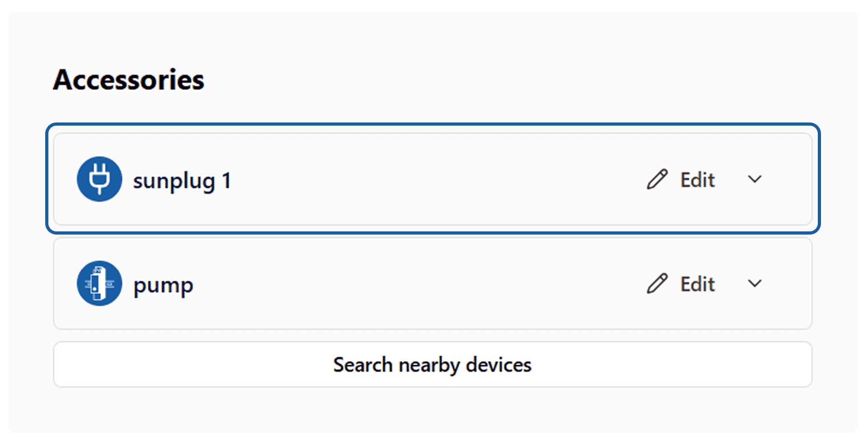Image resolution: width=868 pixels, height=442 pixels.
Task: Expand the sunplug 1 accessory details
Action: [x=755, y=179]
